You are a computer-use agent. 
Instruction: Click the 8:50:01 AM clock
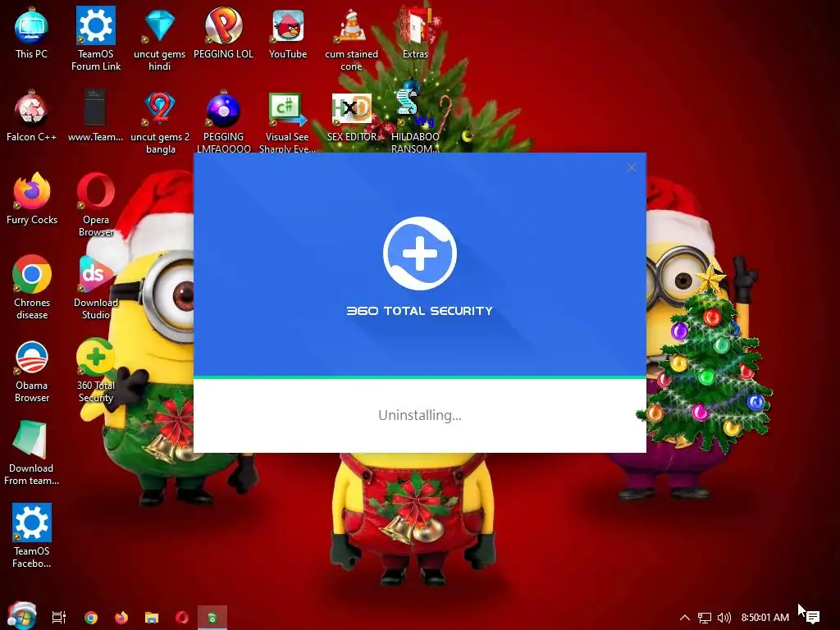click(x=765, y=618)
